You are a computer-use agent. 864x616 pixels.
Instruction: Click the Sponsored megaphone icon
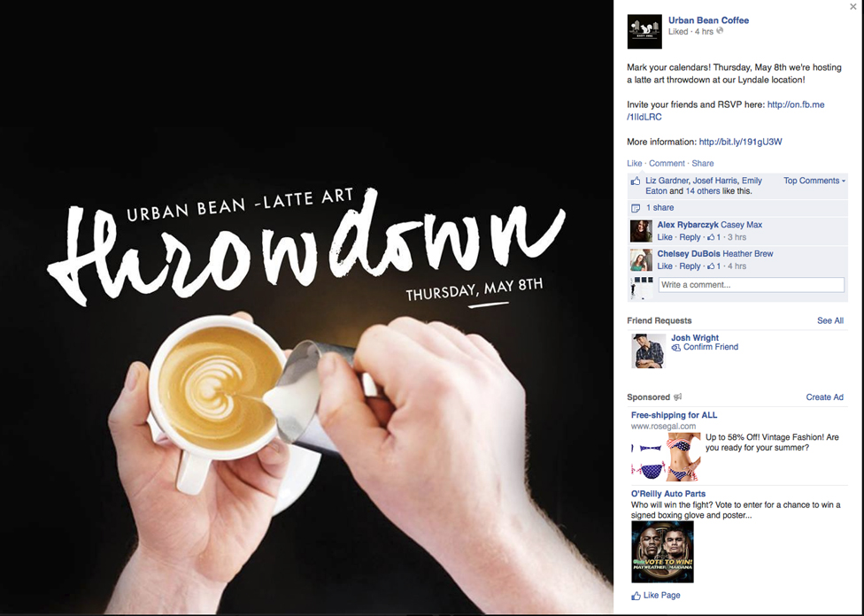click(x=678, y=397)
